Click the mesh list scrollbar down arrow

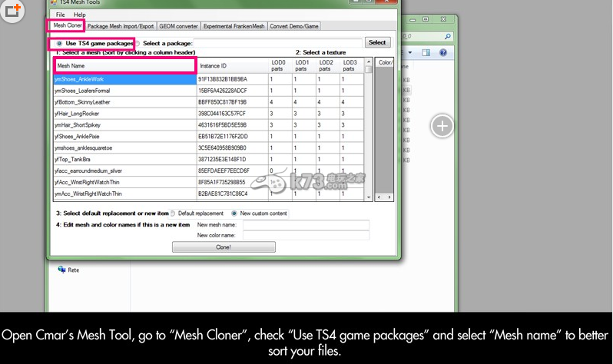click(369, 197)
